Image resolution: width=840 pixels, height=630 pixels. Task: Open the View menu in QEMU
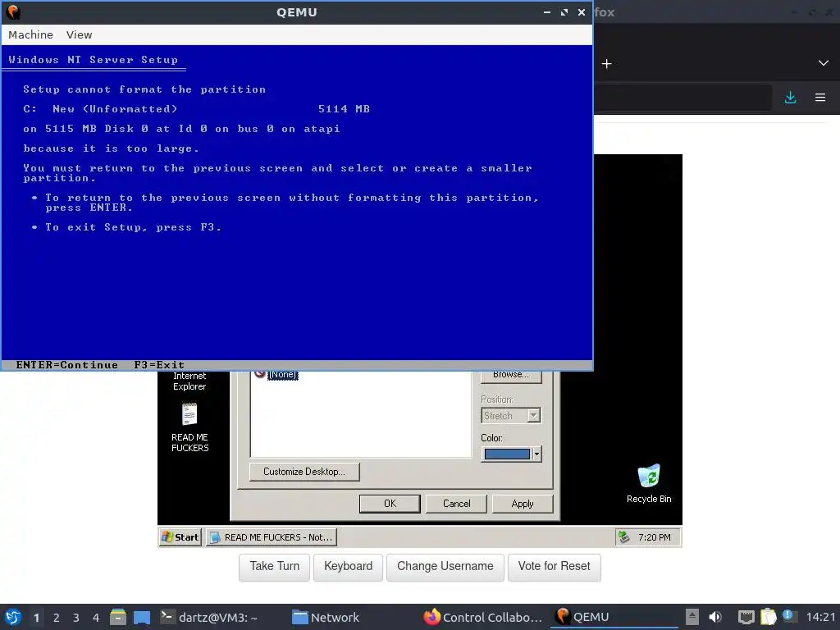tap(80, 34)
